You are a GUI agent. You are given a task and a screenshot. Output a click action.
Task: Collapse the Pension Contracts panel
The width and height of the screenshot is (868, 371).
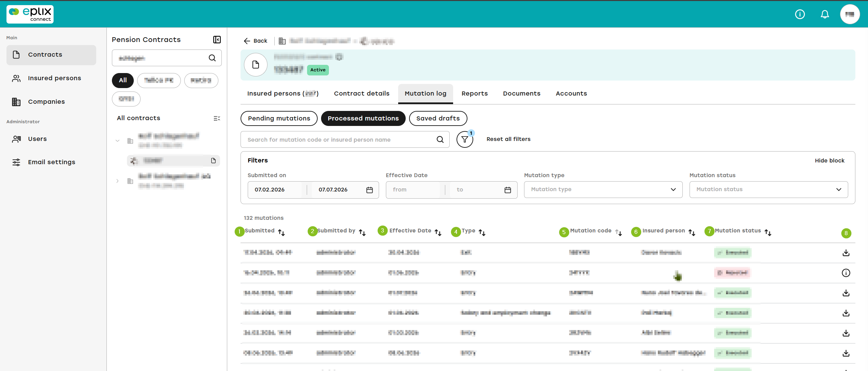click(x=217, y=40)
